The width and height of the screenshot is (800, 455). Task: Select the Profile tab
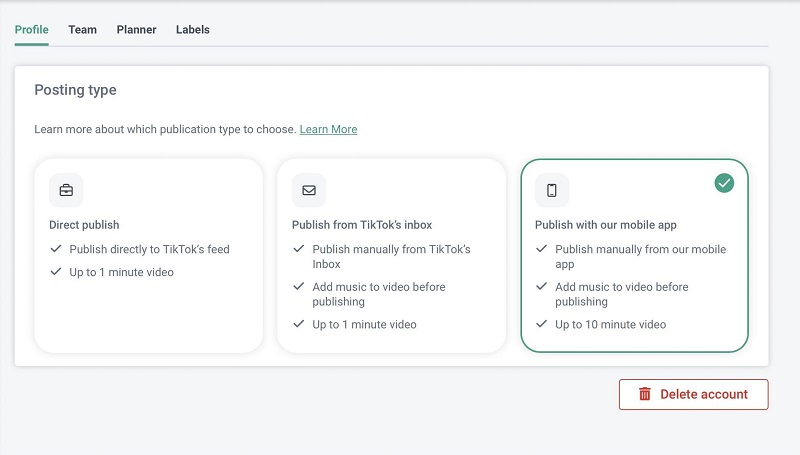click(32, 30)
